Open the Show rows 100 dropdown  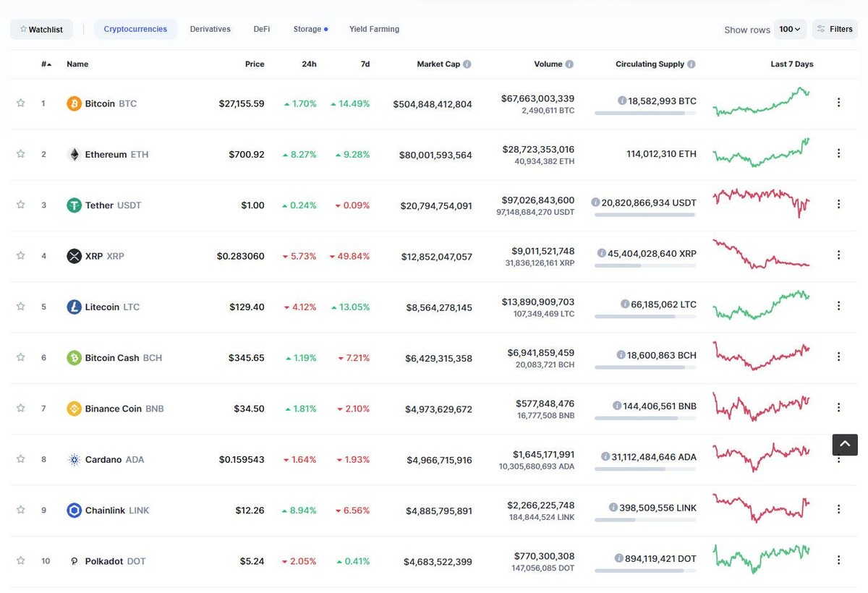pyautogui.click(x=790, y=29)
